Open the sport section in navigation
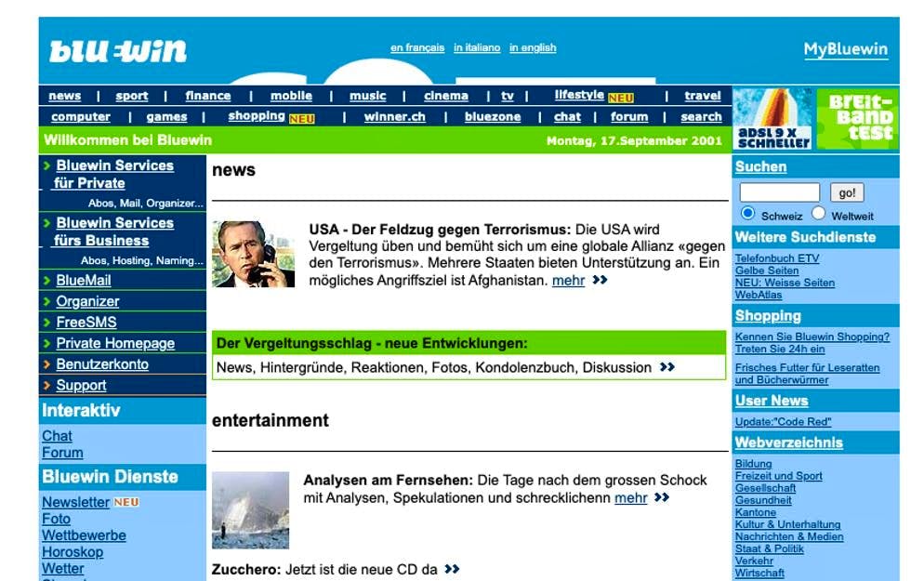 coord(131,96)
